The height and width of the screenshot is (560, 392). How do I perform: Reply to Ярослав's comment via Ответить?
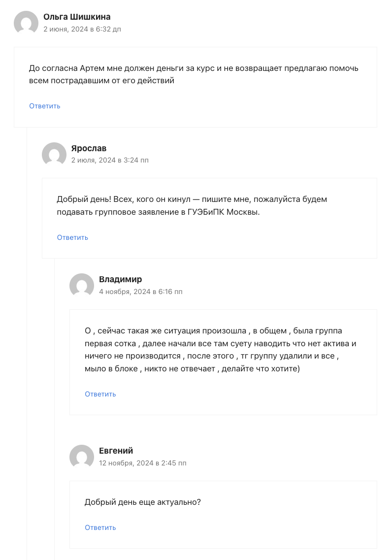pyautogui.click(x=72, y=237)
